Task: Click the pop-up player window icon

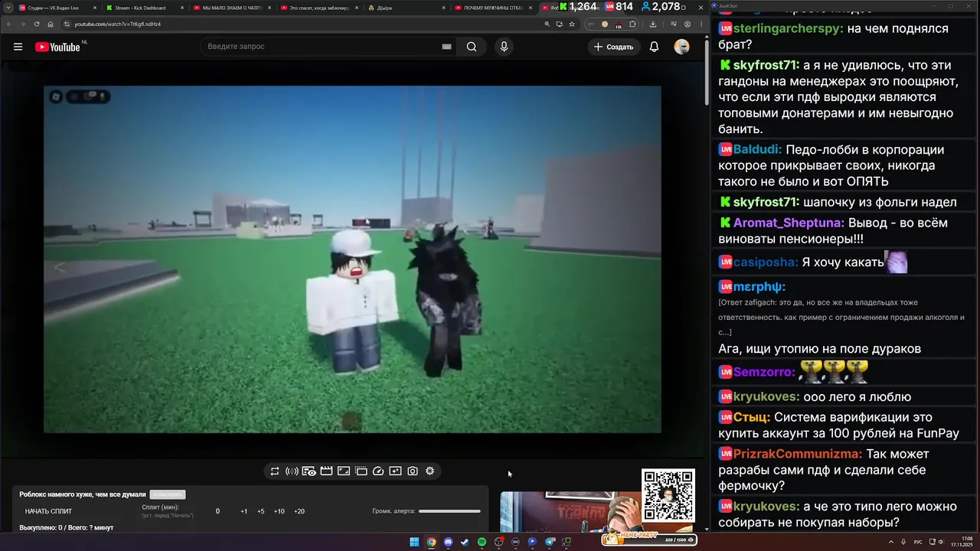Action: pos(361,471)
